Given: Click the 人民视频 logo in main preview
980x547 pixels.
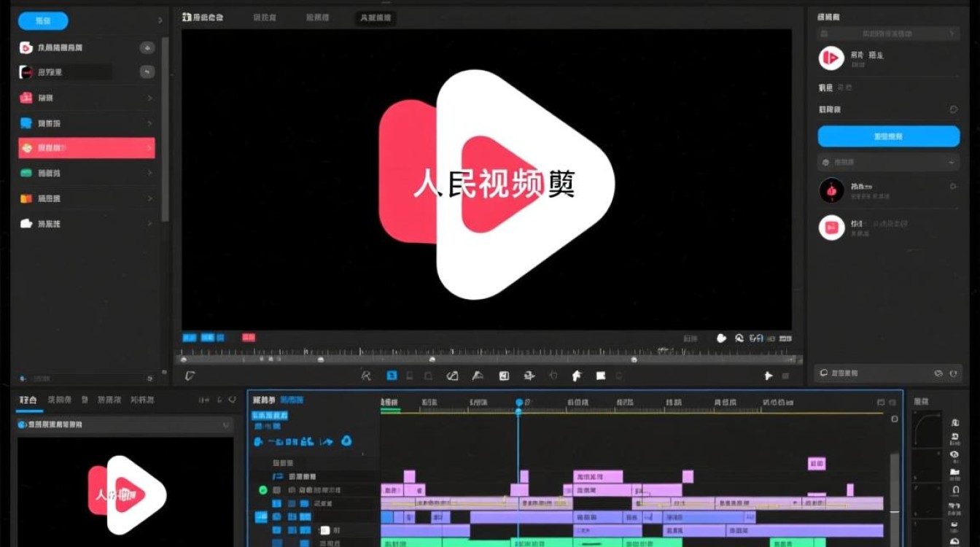Looking at the screenshot, I should tap(497, 184).
